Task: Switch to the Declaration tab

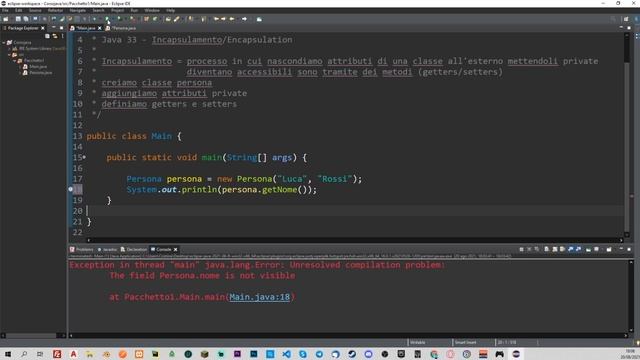Action: (x=134, y=249)
